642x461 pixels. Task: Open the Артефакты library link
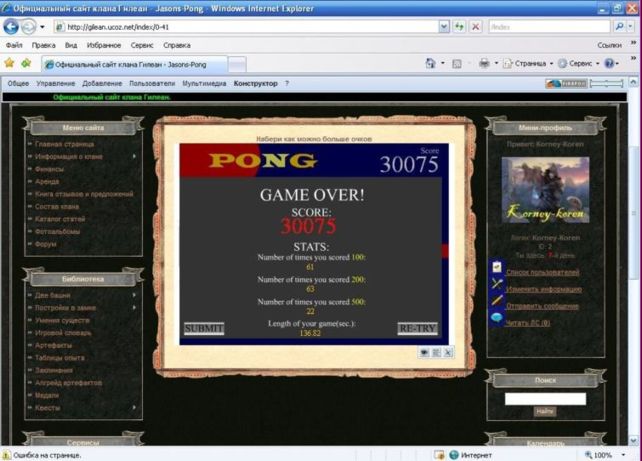(53, 345)
